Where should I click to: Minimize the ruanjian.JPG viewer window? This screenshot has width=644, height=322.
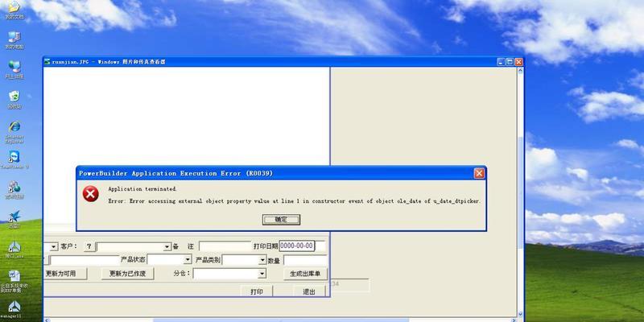[x=501, y=62]
